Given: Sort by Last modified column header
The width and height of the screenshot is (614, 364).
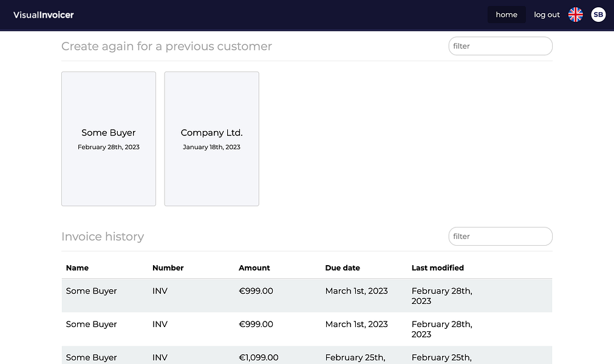Looking at the screenshot, I should pos(437,268).
